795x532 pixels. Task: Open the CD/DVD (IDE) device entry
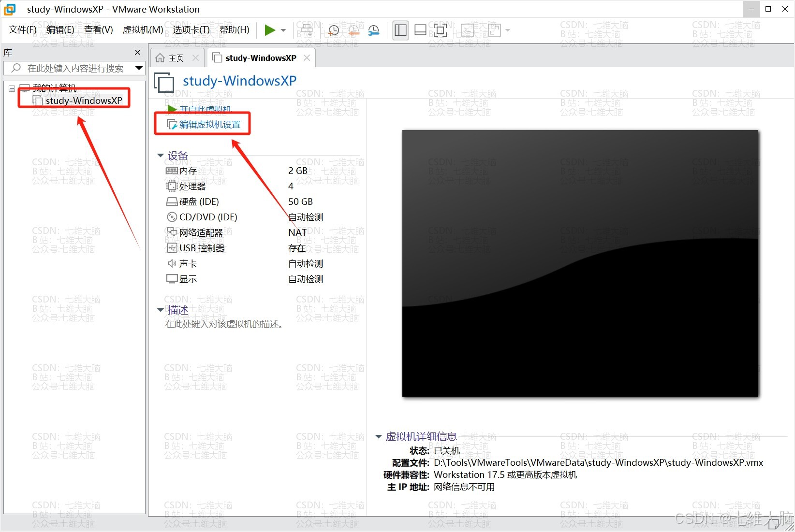point(202,217)
